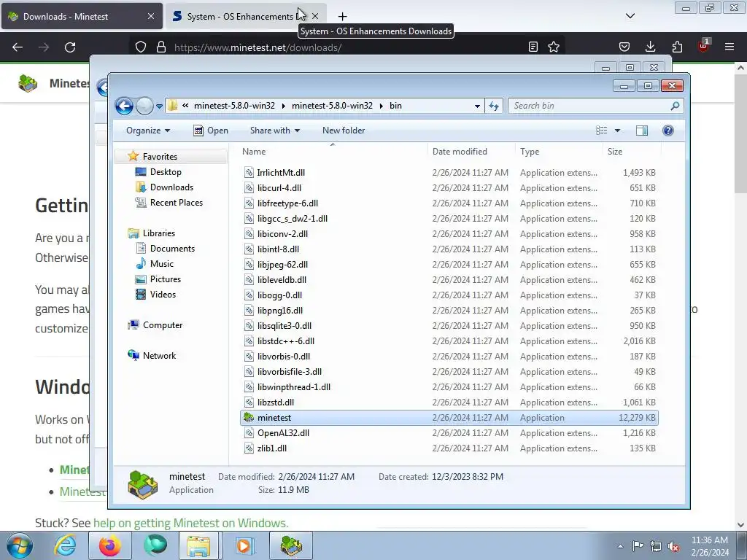Click the Explorer back navigation arrow
Image resolution: width=747 pixels, height=560 pixels.
[x=124, y=106]
